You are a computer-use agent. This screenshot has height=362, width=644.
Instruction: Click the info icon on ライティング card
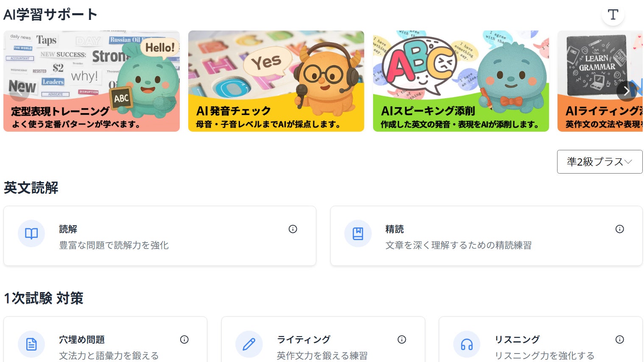click(x=401, y=340)
